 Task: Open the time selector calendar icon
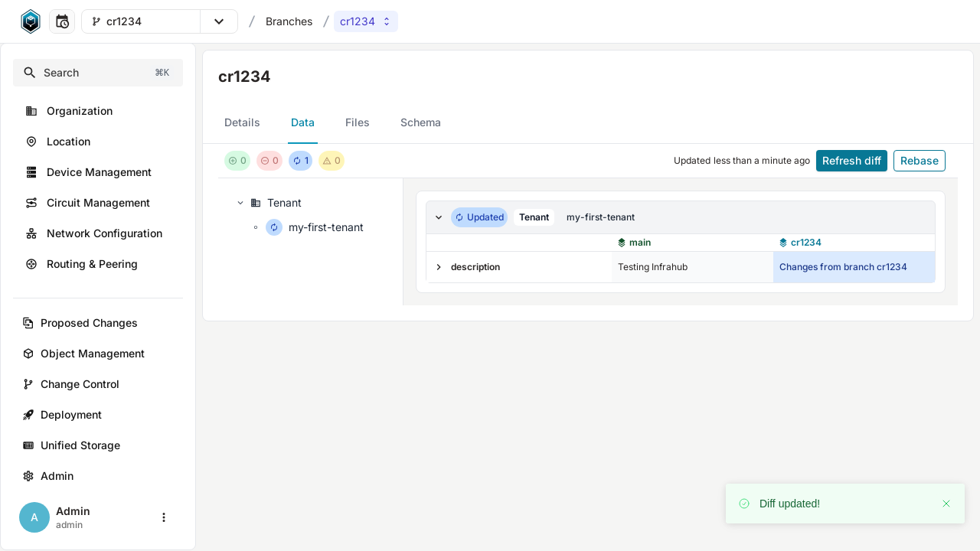coord(62,21)
